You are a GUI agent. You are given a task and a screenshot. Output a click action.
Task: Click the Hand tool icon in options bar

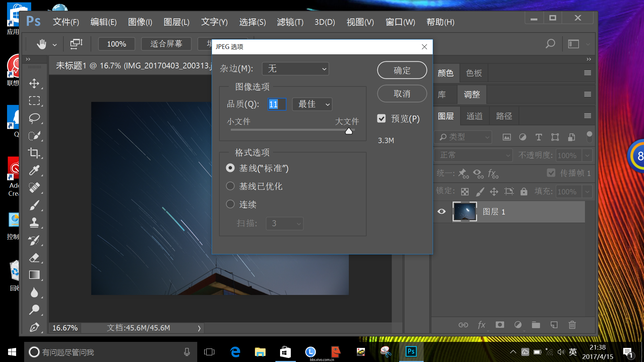click(42, 44)
